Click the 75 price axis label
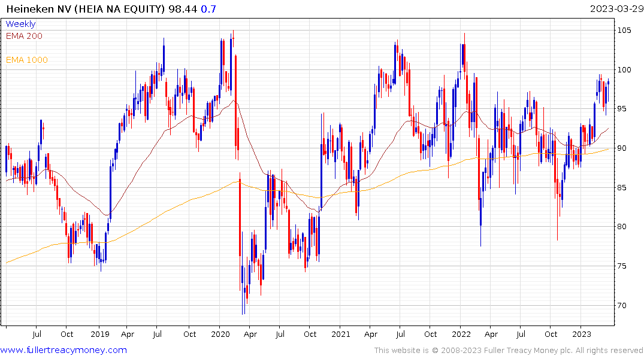Image resolution: width=644 pixels, height=359 pixels. pos(622,266)
